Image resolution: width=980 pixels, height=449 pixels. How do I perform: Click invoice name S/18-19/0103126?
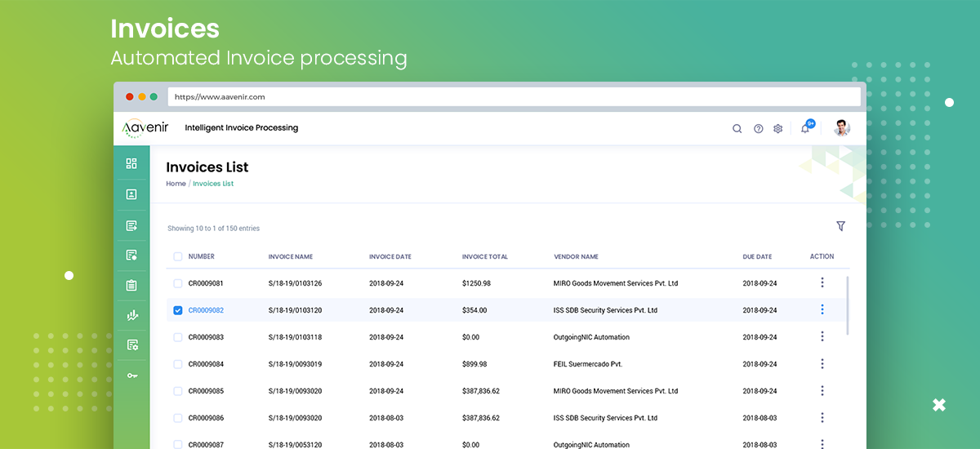295,283
